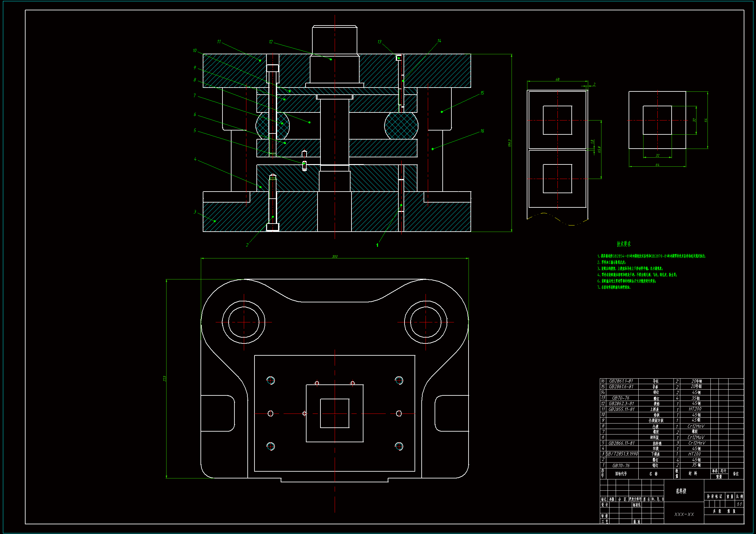Click the center square punch in plan view

click(335, 413)
